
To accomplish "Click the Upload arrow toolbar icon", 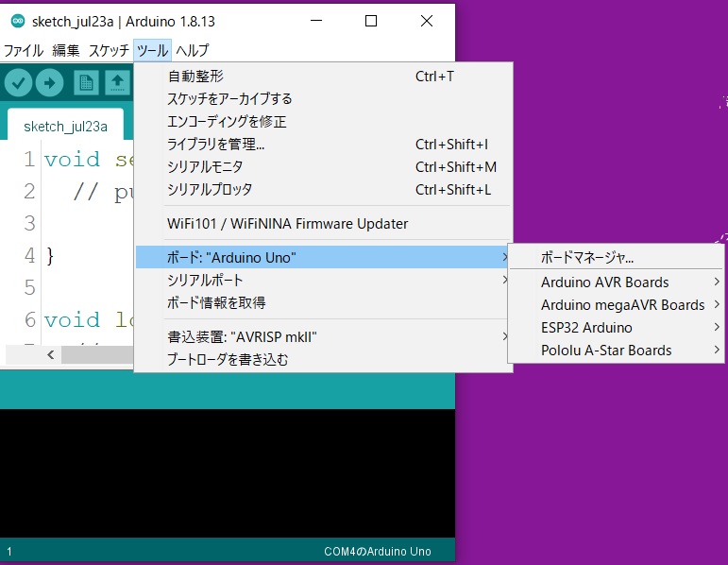I will pos(49,83).
